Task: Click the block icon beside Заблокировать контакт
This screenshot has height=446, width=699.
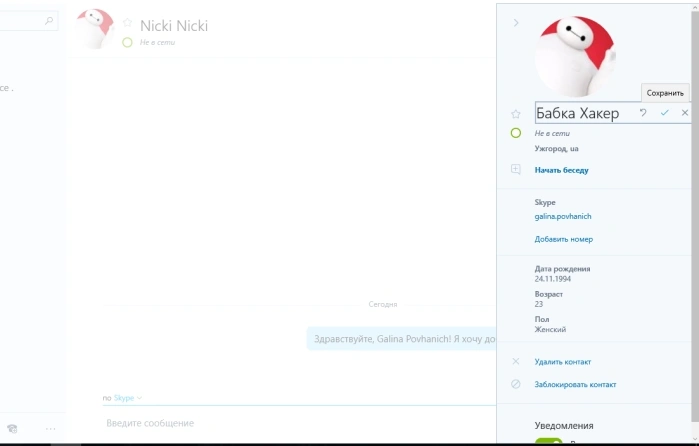Action: tap(515, 384)
